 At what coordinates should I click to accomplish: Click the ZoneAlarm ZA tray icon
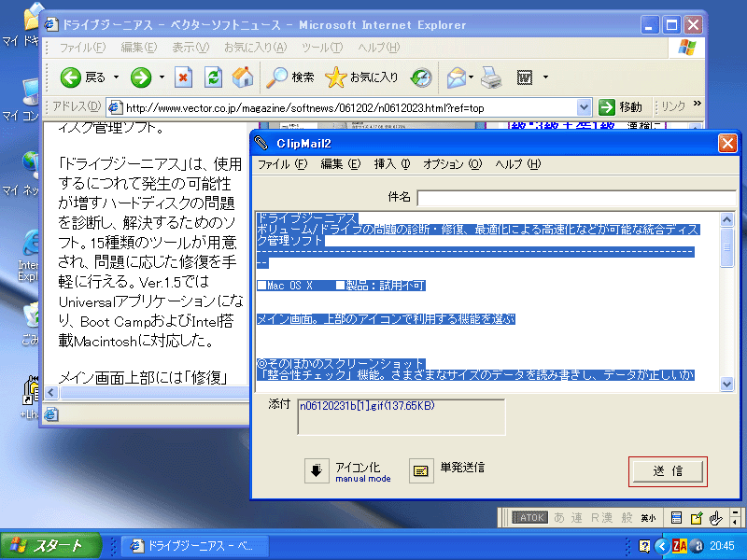pos(680,545)
